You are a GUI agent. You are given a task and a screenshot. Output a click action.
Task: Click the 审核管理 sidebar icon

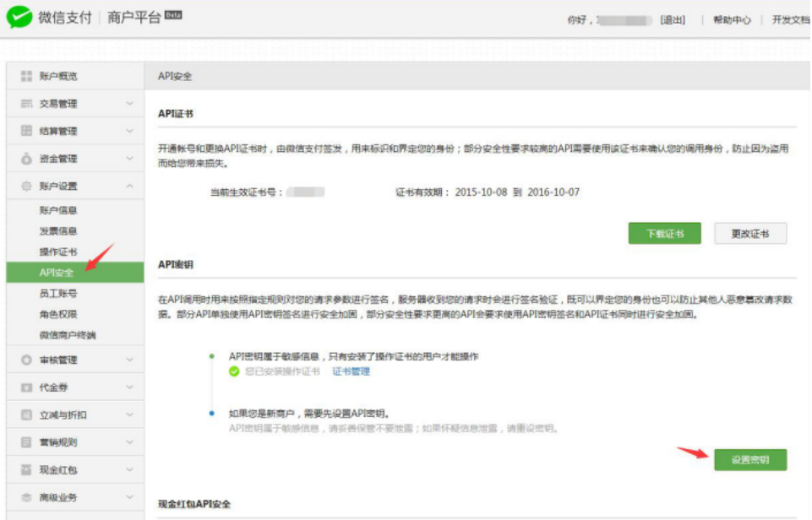26,360
